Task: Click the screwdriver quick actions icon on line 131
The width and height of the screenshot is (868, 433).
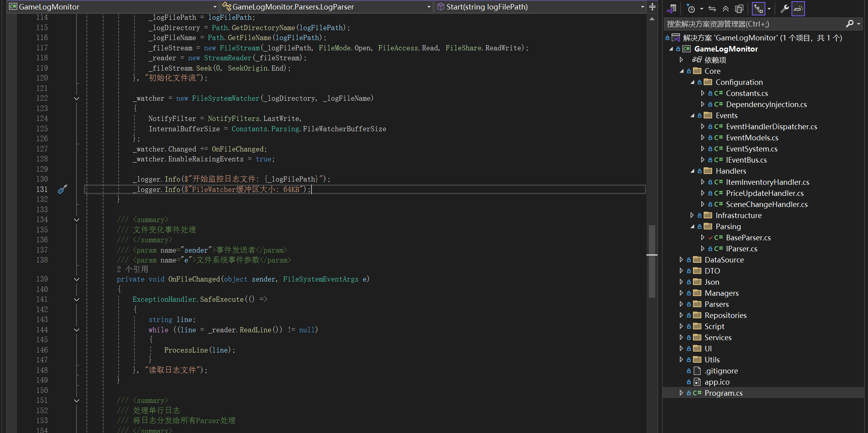Action: [62, 190]
